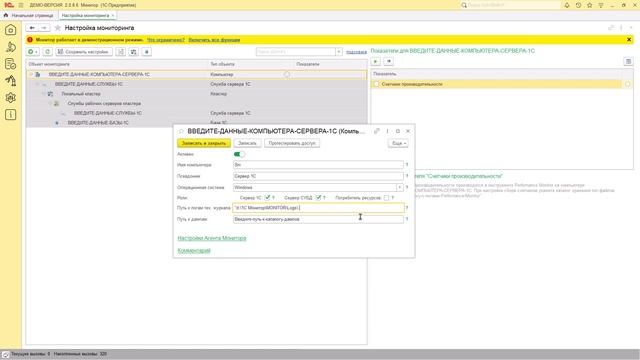Screen dimensions: 640x360
Task: Add Настройка мониторинга page to favorites star
Action: pos(58,28)
